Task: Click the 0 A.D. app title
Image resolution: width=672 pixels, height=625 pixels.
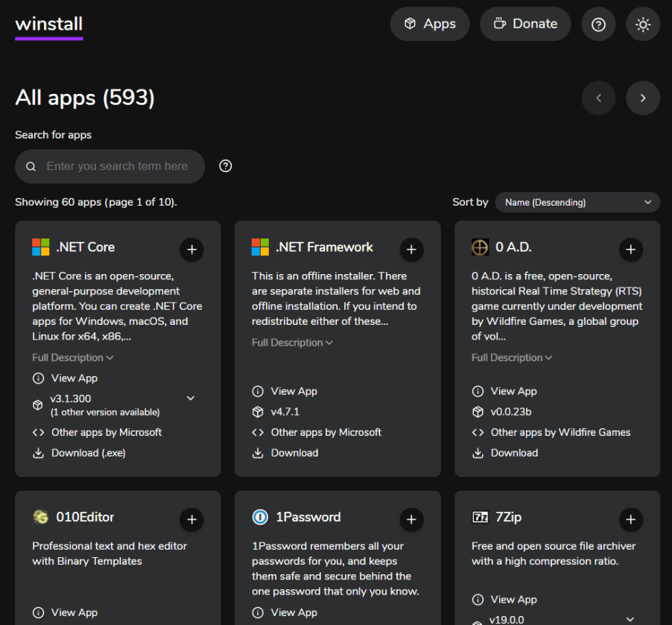Action: click(513, 247)
